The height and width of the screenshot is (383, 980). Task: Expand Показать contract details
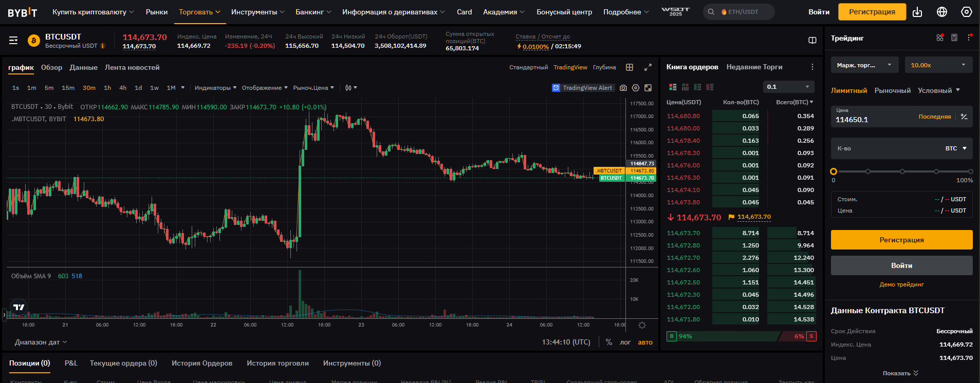900,373
